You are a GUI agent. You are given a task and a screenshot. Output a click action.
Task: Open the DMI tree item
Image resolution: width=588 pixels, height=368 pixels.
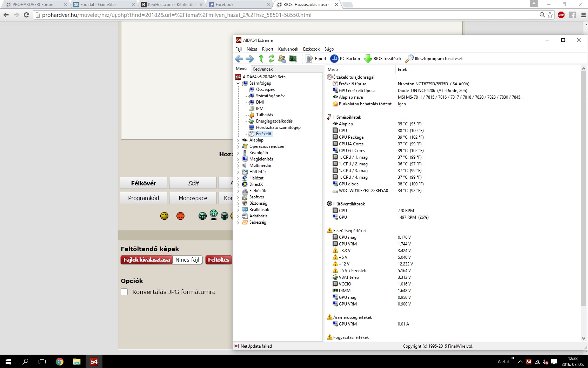click(260, 102)
